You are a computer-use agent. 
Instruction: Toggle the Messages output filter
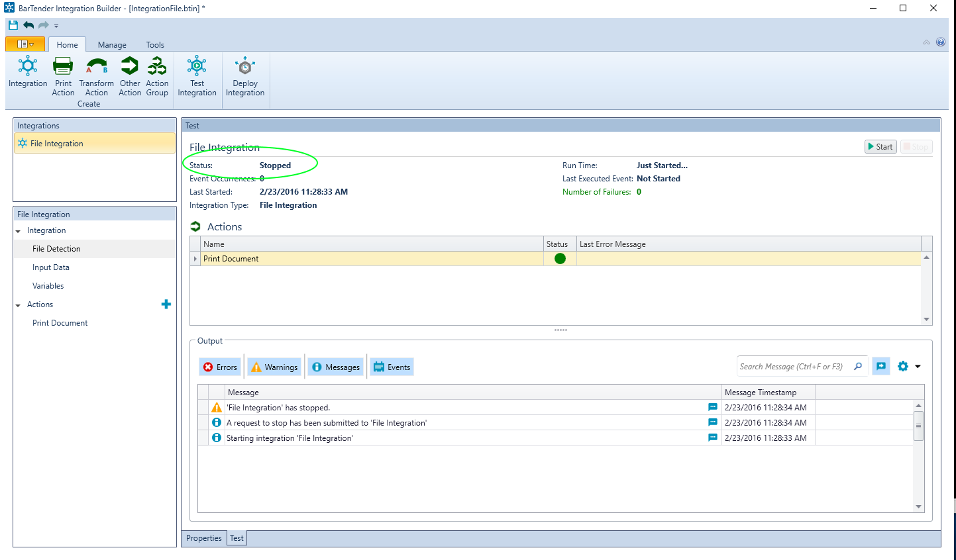click(x=336, y=367)
